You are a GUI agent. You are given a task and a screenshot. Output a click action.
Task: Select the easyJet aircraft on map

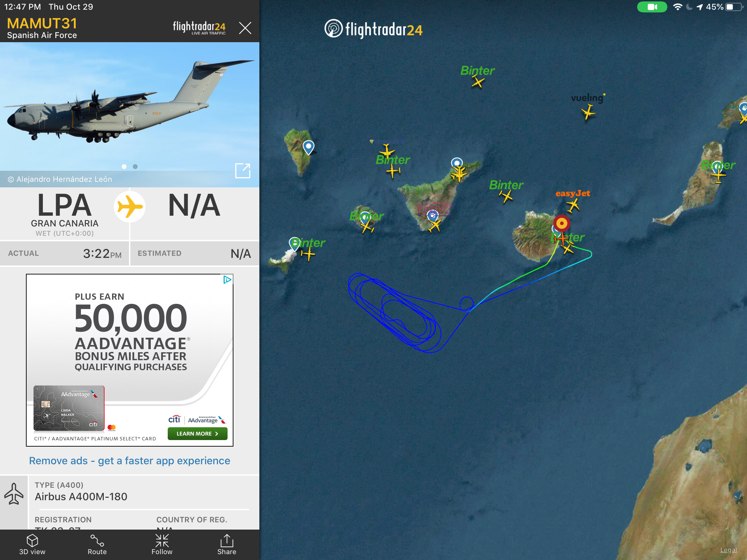[x=573, y=205]
